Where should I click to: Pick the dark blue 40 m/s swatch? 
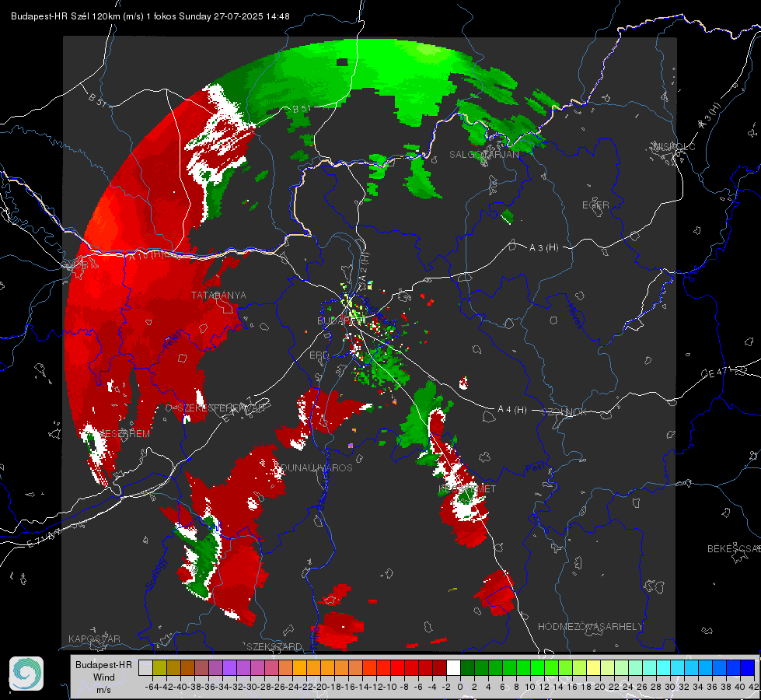coord(748,668)
